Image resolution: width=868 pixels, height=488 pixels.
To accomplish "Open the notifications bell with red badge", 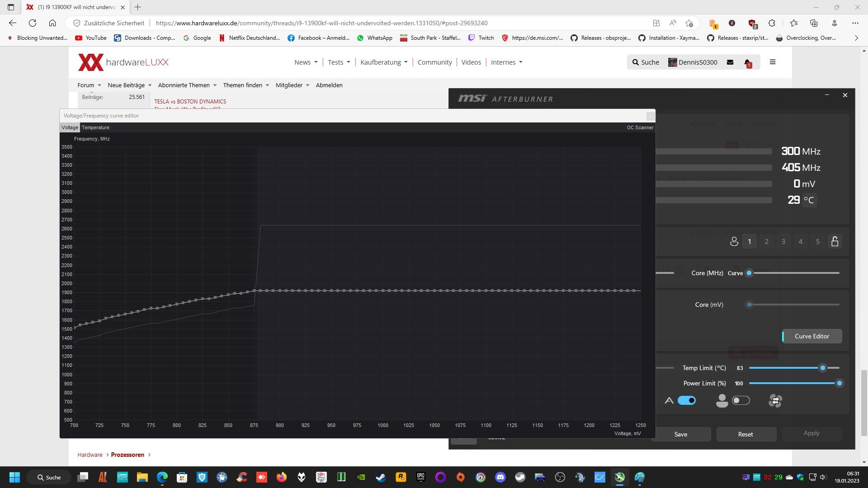I will coord(748,62).
